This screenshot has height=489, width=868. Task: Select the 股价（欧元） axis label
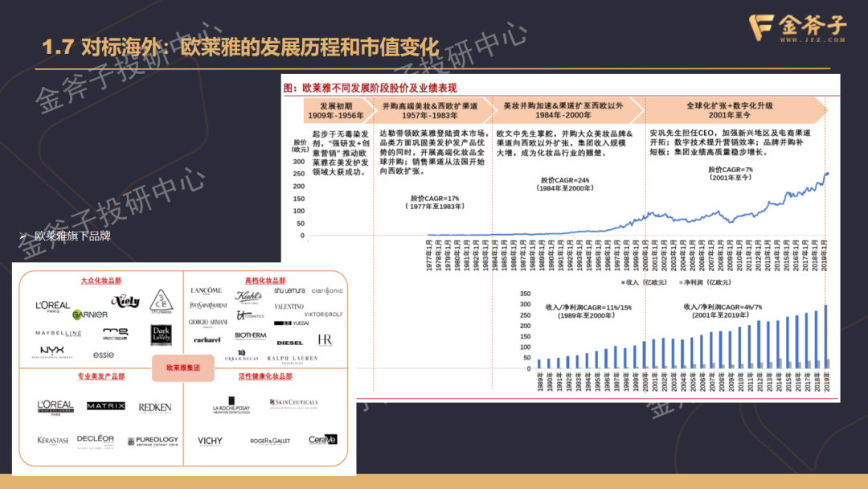pyautogui.click(x=300, y=146)
